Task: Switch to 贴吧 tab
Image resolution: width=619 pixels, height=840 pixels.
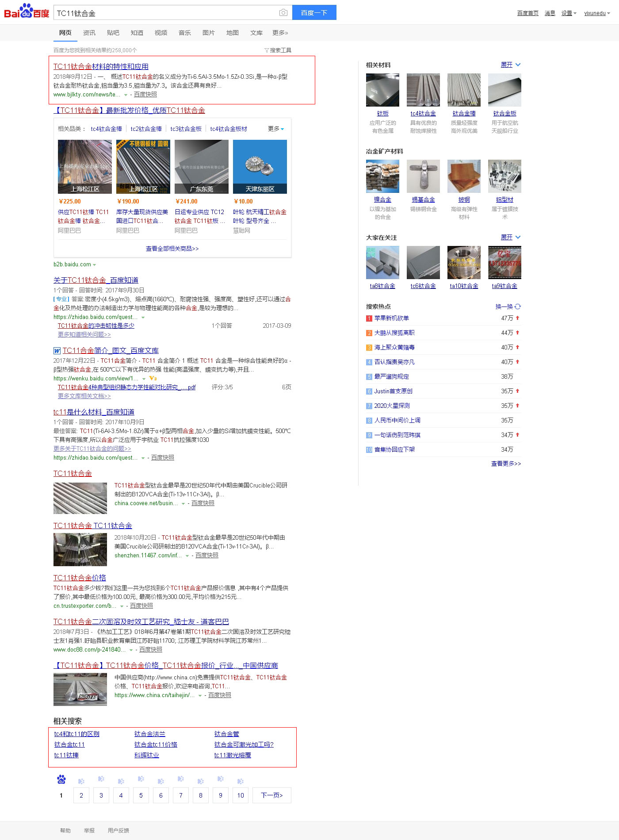Action: pos(113,33)
